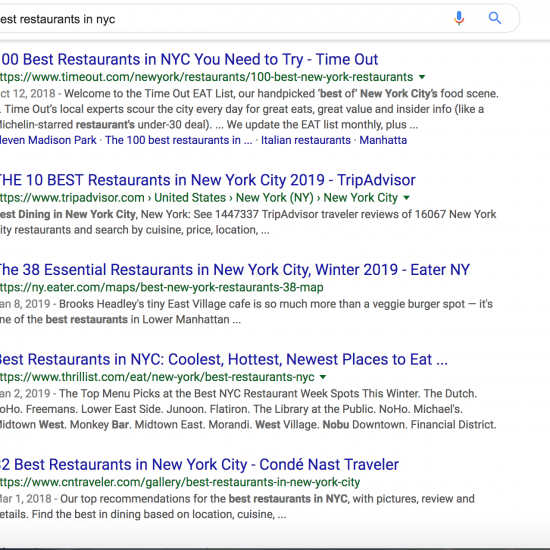Run search with the magnifying glass icon
550x550 pixels.
tap(495, 18)
